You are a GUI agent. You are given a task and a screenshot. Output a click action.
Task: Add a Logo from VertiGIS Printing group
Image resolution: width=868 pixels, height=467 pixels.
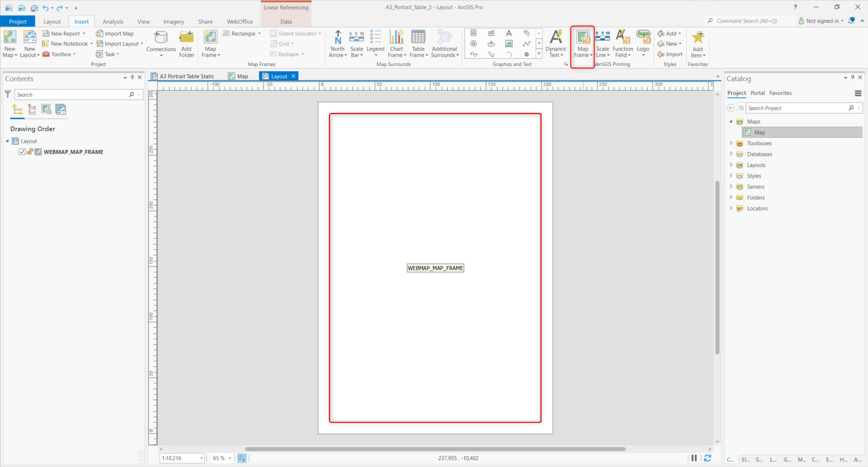[643, 43]
